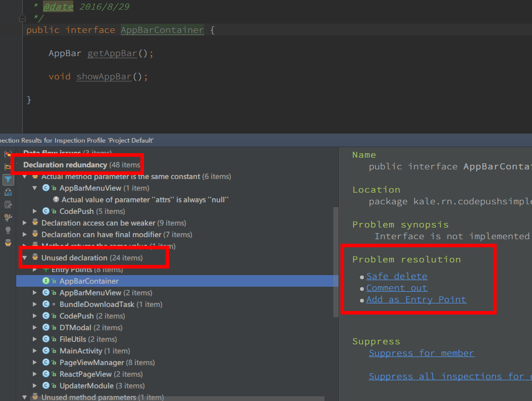The image size is (532, 401).
Task: Click class icon of PageViewManager row
Action: point(46,362)
